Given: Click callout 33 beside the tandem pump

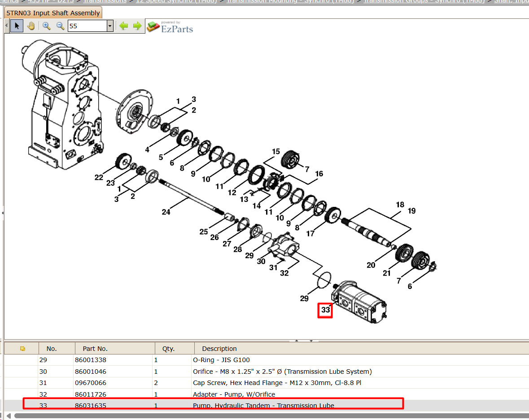Looking at the screenshot, I should click(x=325, y=310).
